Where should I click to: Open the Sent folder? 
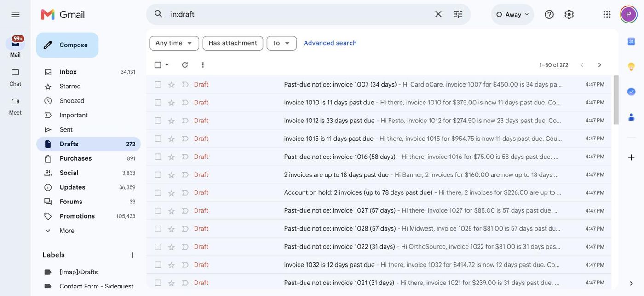[x=88, y=130]
